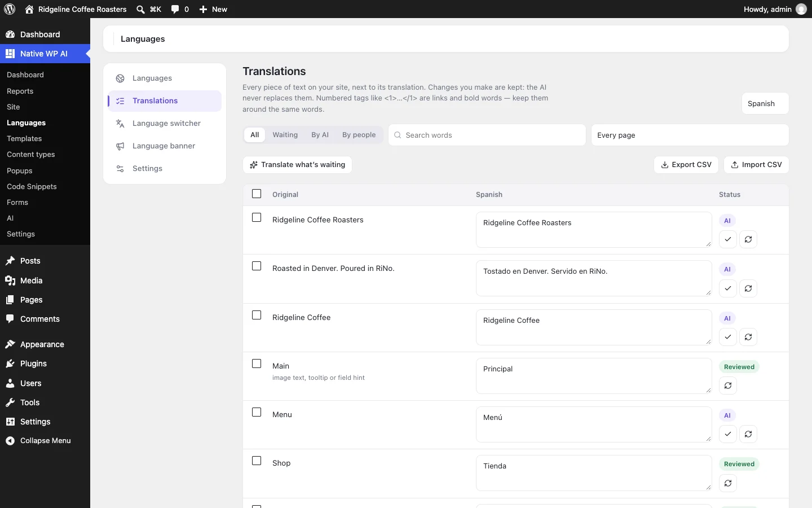
Task: Retranslate the Ridgeline Coffee row
Action: [748, 337]
